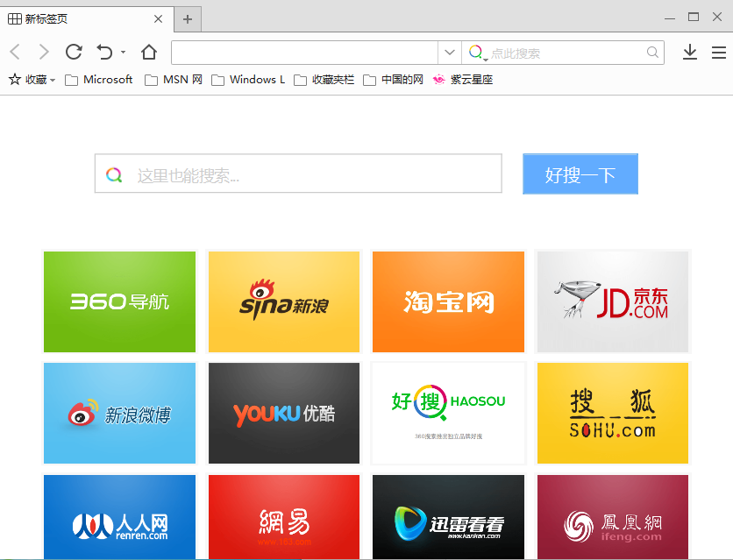Screen dimensions: 733x560
Task: Open the downloads manager icon
Action: (689, 52)
